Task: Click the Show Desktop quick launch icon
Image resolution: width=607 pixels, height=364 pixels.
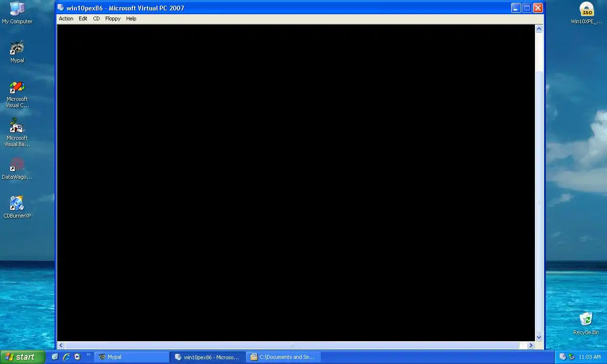Action: coord(55,357)
